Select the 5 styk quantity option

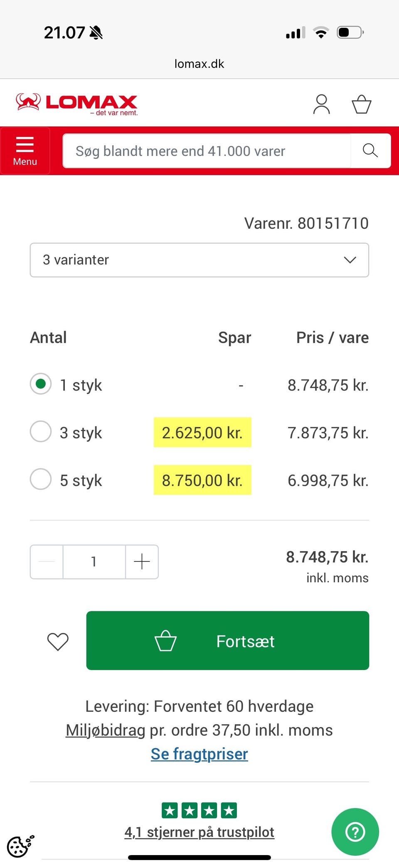click(x=41, y=479)
